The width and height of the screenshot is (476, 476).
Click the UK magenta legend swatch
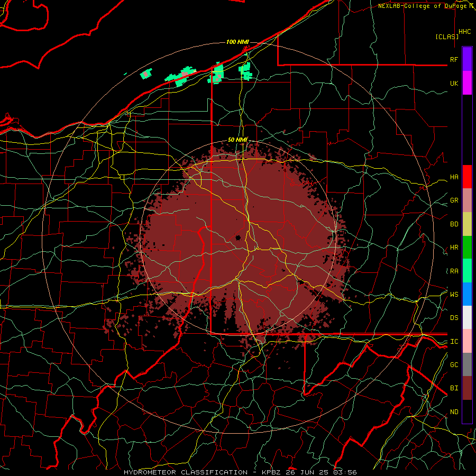467,83
